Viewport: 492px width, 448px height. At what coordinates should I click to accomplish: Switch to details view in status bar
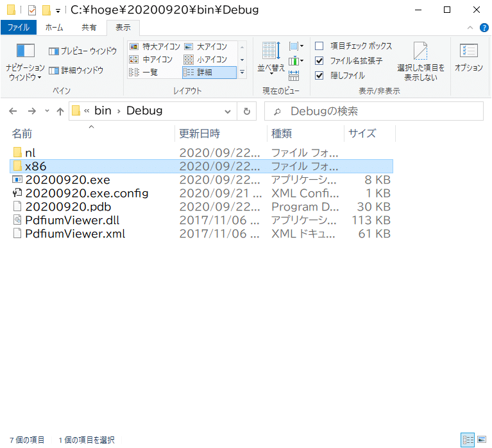[x=468, y=440]
